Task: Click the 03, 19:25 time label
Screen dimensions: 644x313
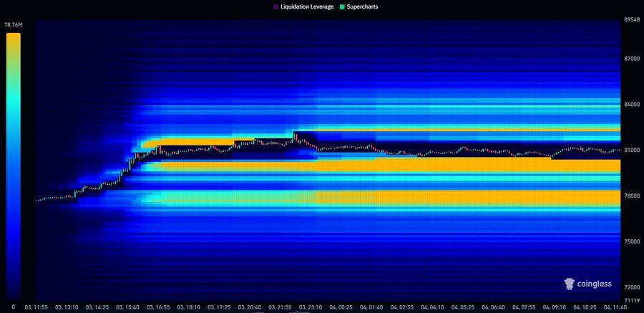Action: pos(220,307)
